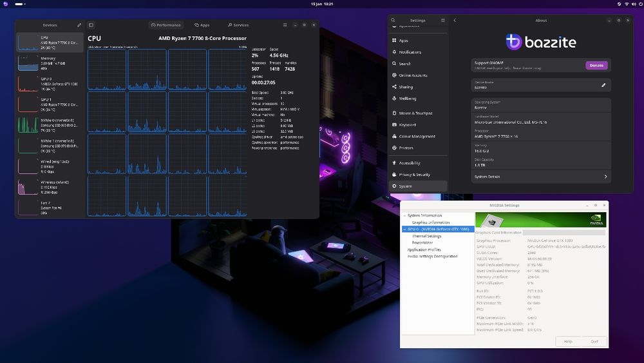The image size is (644, 363).
Task: Open Wellbeing in Settings sidebar
Action: coord(418,99)
